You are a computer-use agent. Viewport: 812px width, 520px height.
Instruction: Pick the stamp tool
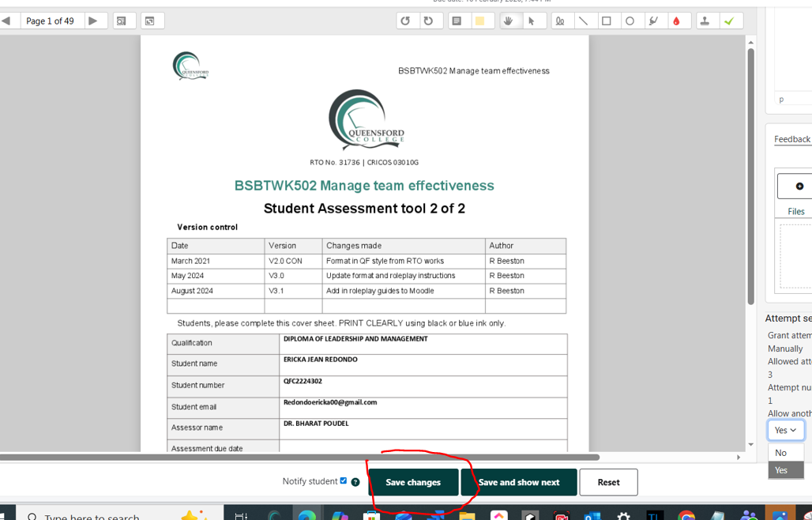click(x=705, y=21)
